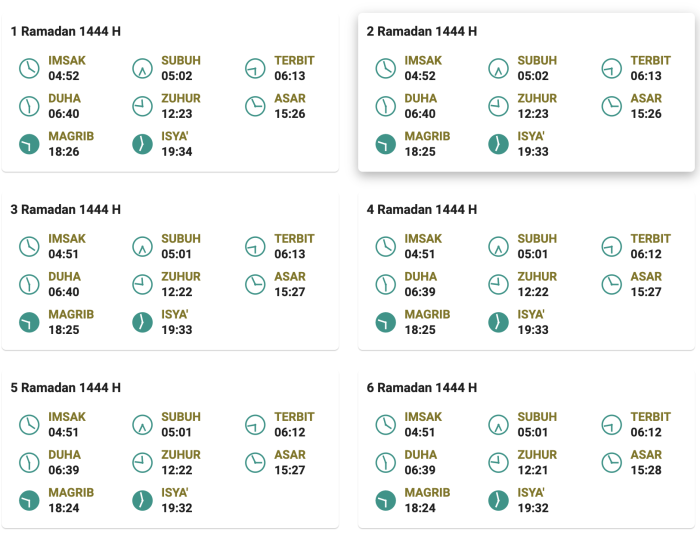Image resolution: width=700 pixels, height=538 pixels.
Task: Click the filled Isya' icon in 2 Ramadan card
Action: click(499, 144)
